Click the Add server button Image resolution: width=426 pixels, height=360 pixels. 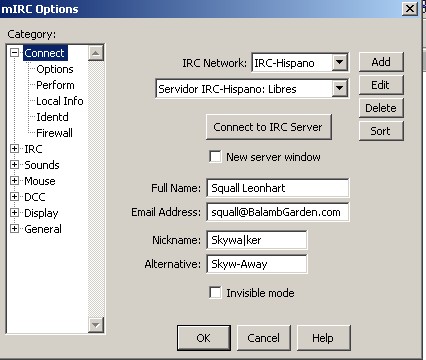(x=381, y=62)
